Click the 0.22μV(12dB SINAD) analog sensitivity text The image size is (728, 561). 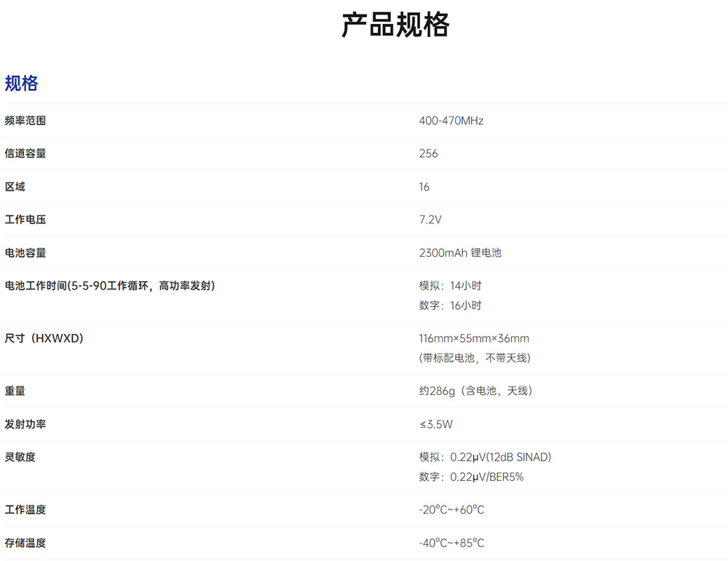(x=500, y=457)
